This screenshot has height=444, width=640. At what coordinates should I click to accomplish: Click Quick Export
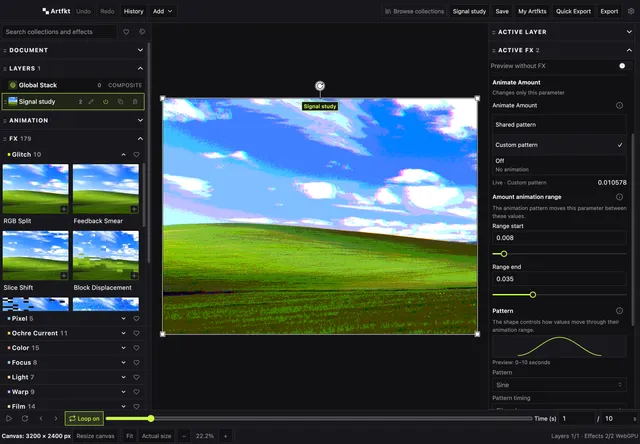pos(573,11)
